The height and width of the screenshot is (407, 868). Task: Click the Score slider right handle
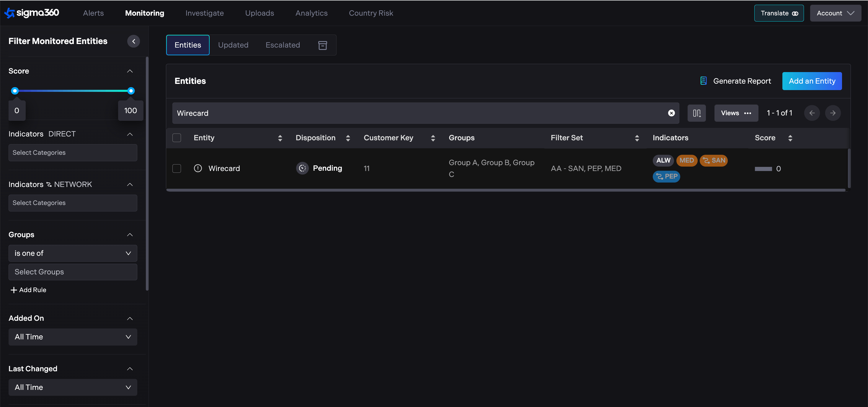(x=131, y=91)
